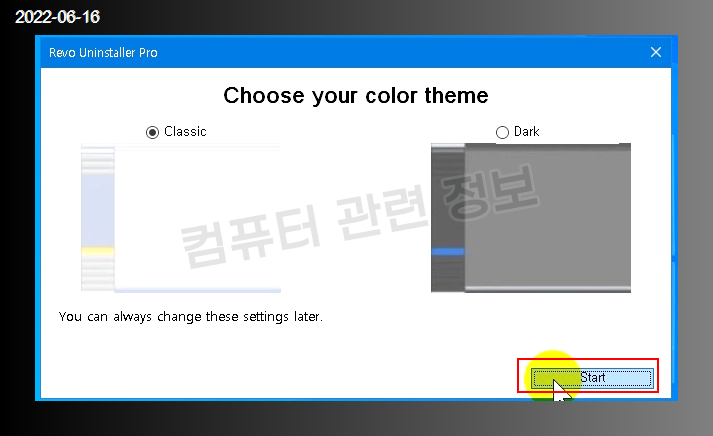Choose the Classic theme preview thumbnail
Image resolution: width=713 pixels, height=436 pixels.
[x=181, y=218]
